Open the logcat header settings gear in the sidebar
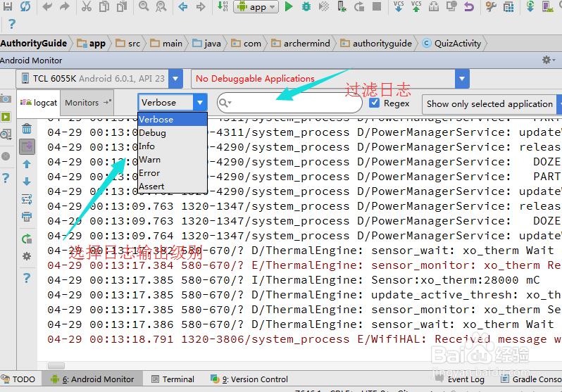 [x=27, y=256]
